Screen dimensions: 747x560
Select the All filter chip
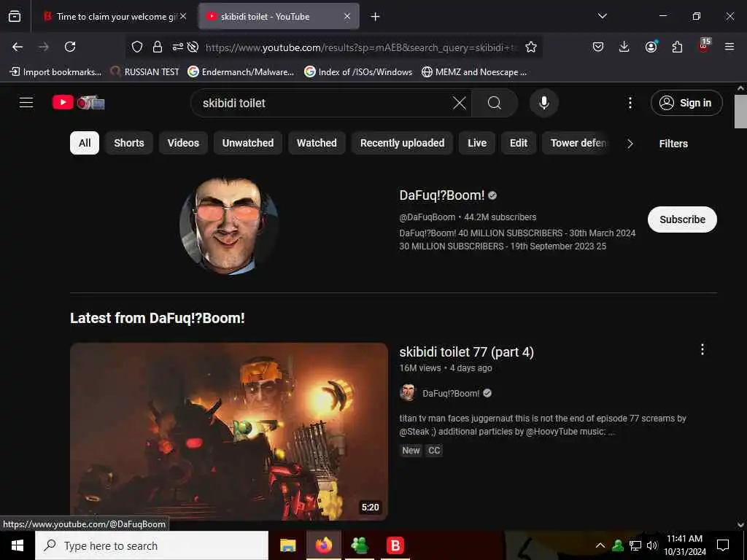(x=85, y=143)
